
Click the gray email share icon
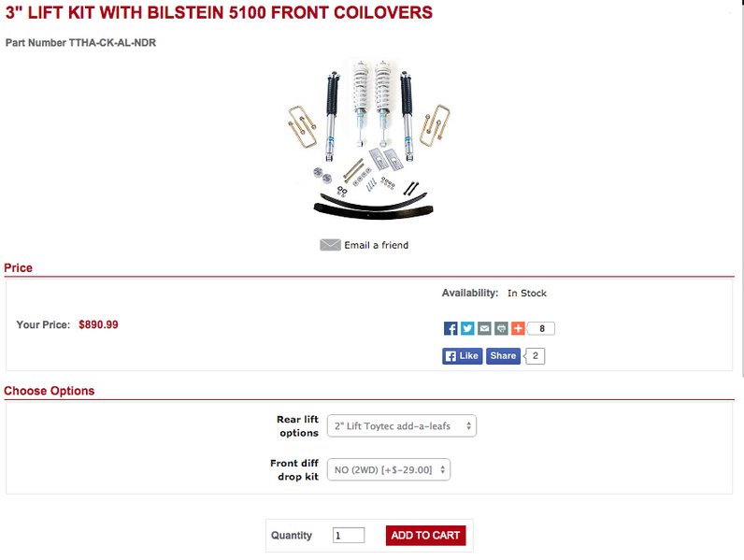pos(484,328)
